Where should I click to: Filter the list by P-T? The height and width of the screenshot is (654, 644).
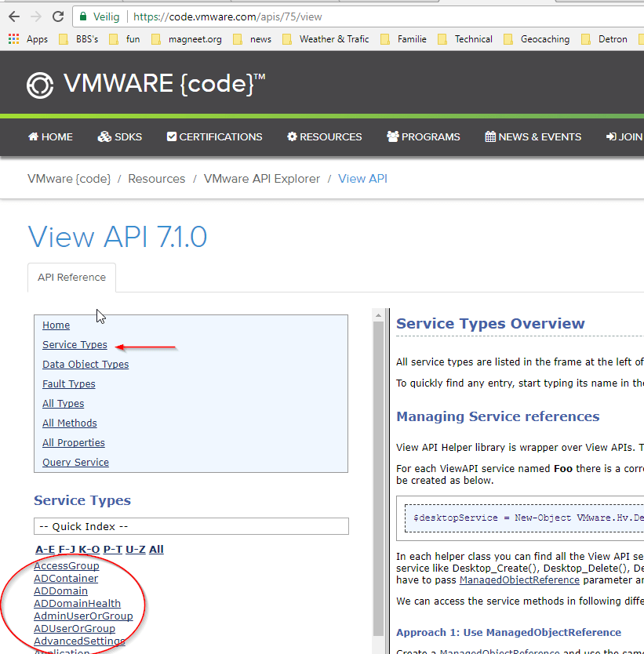(x=113, y=549)
